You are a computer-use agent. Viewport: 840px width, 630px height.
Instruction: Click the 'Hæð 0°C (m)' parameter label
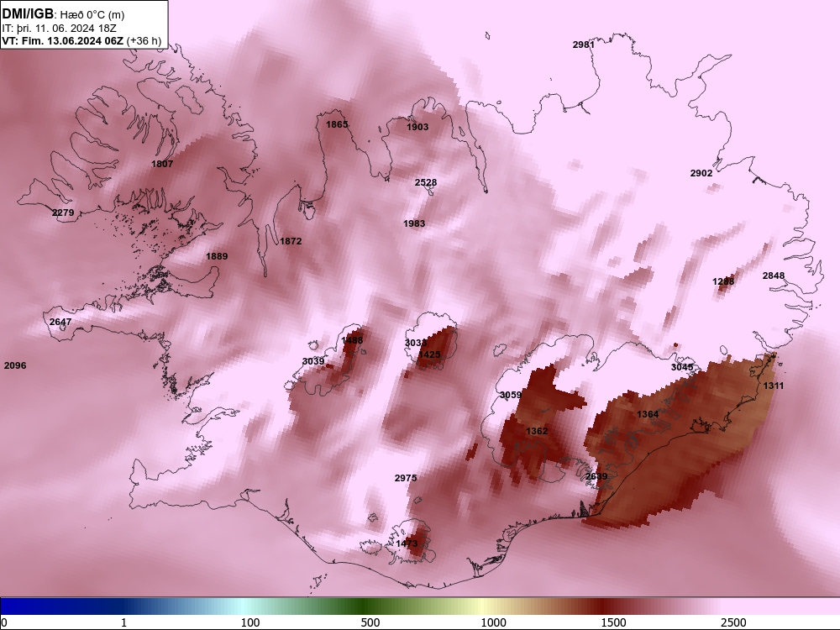click(x=92, y=14)
